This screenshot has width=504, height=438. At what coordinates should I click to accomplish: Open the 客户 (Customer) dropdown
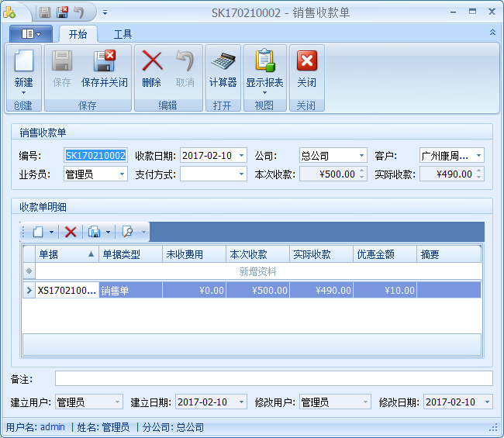tap(479, 156)
